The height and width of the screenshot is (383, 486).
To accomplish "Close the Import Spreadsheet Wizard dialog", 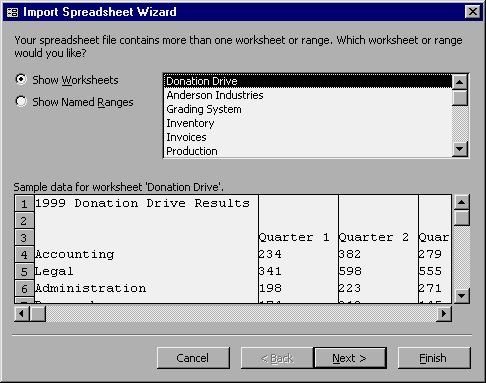I will tap(473, 12).
